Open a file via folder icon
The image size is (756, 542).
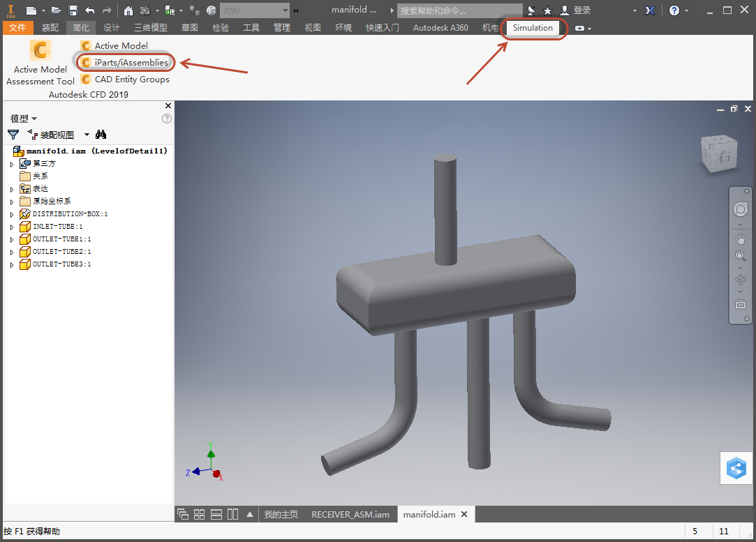coord(56,10)
